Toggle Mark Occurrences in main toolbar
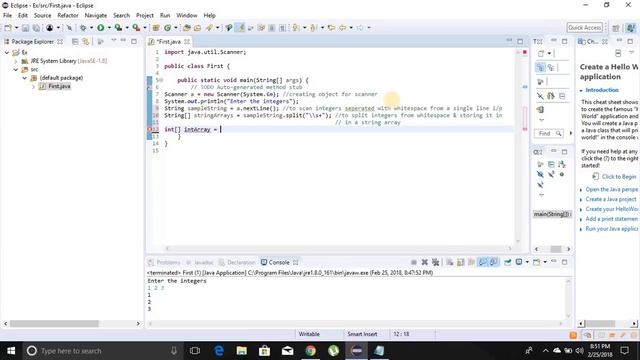This screenshot has width=640, height=360. point(240,28)
